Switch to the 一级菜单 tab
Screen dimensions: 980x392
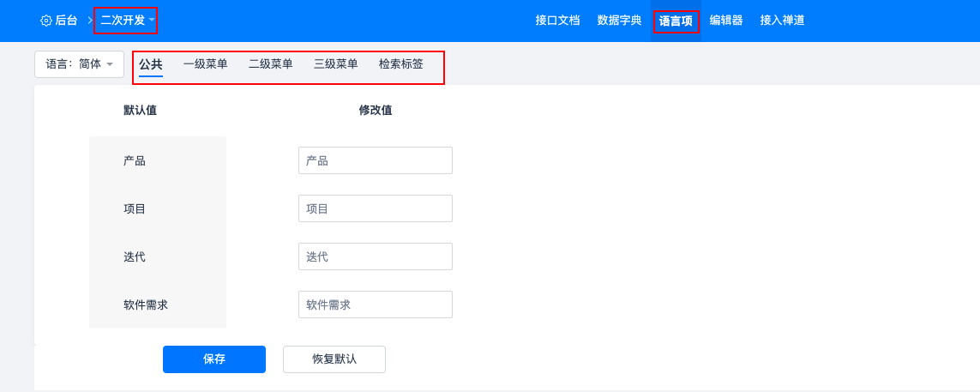206,64
